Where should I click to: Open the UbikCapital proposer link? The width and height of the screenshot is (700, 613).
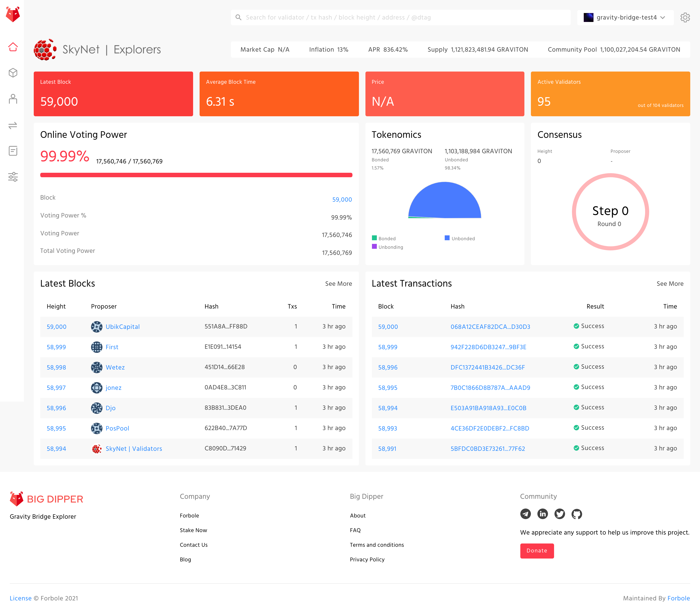[123, 327]
